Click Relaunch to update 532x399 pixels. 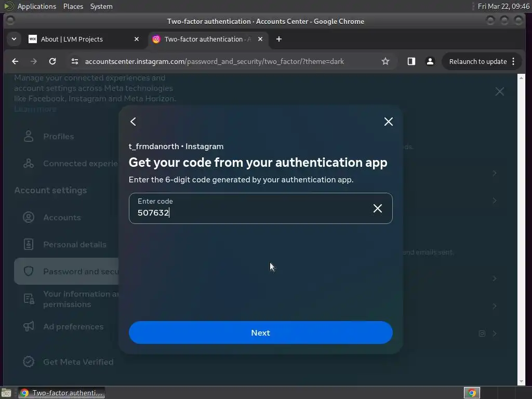[x=478, y=61]
